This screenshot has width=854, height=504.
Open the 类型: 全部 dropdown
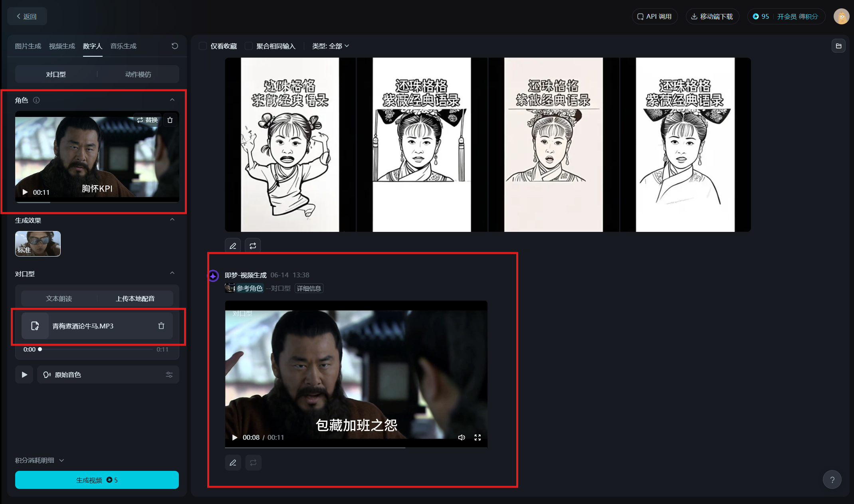(x=330, y=46)
